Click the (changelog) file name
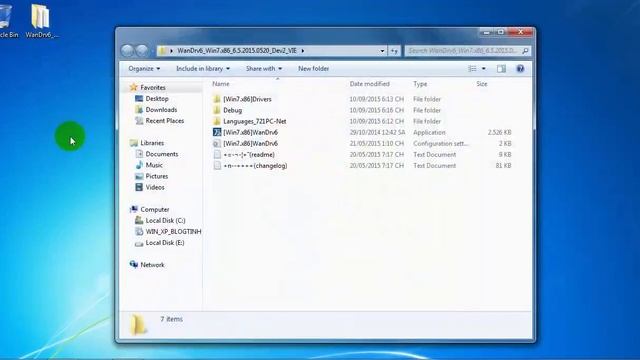 click(x=255, y=165)
